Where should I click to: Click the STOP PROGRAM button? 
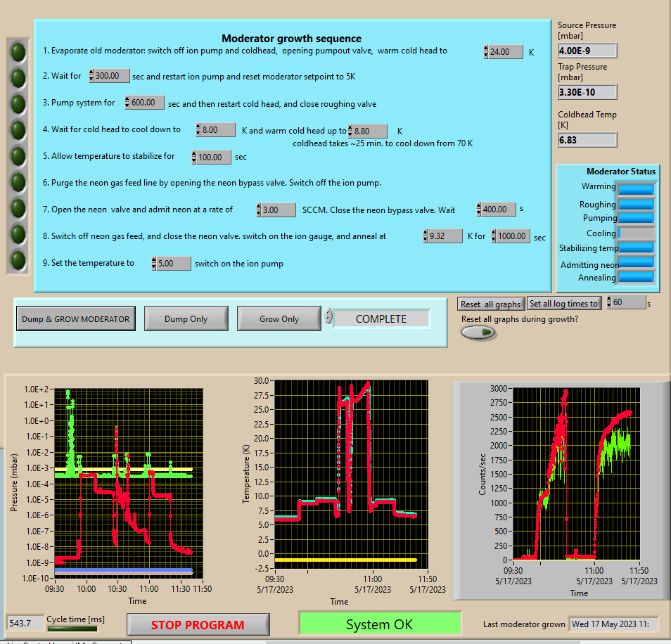point(198,625)
